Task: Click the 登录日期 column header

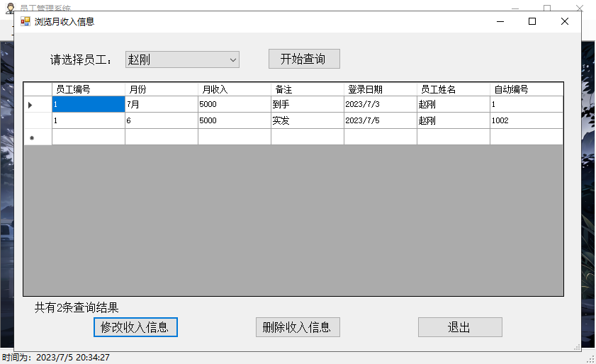Action: pos(381,89)
